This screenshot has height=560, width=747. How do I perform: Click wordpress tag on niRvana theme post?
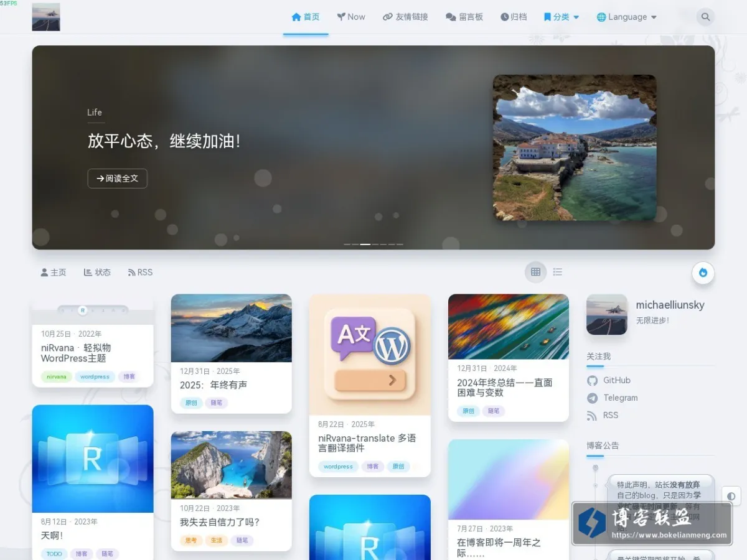click(95, 376)
